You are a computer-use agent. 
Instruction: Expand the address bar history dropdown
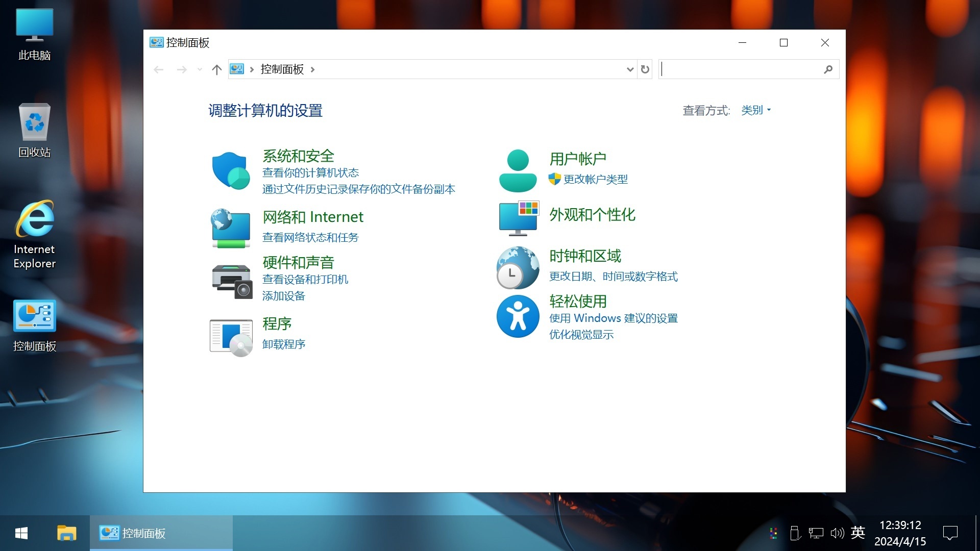(x=629, y=69)
